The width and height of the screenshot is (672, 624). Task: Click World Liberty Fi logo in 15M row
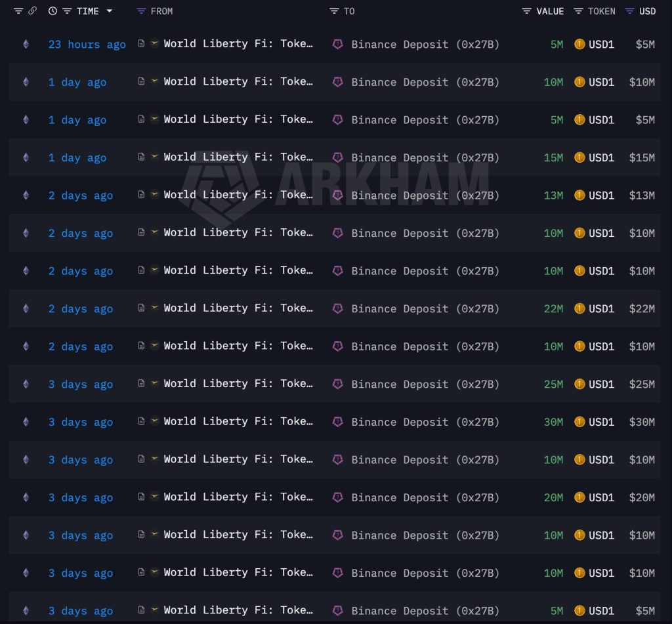155,157
